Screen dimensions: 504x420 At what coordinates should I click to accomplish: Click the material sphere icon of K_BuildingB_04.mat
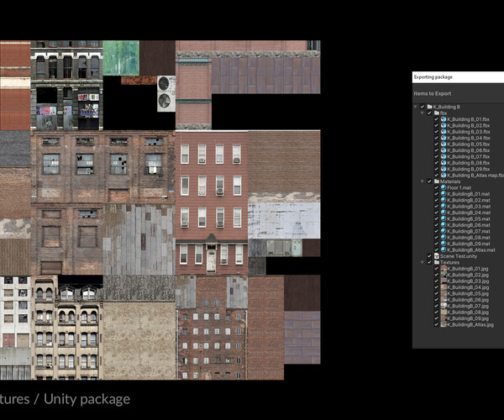click(x=444, y=213)
